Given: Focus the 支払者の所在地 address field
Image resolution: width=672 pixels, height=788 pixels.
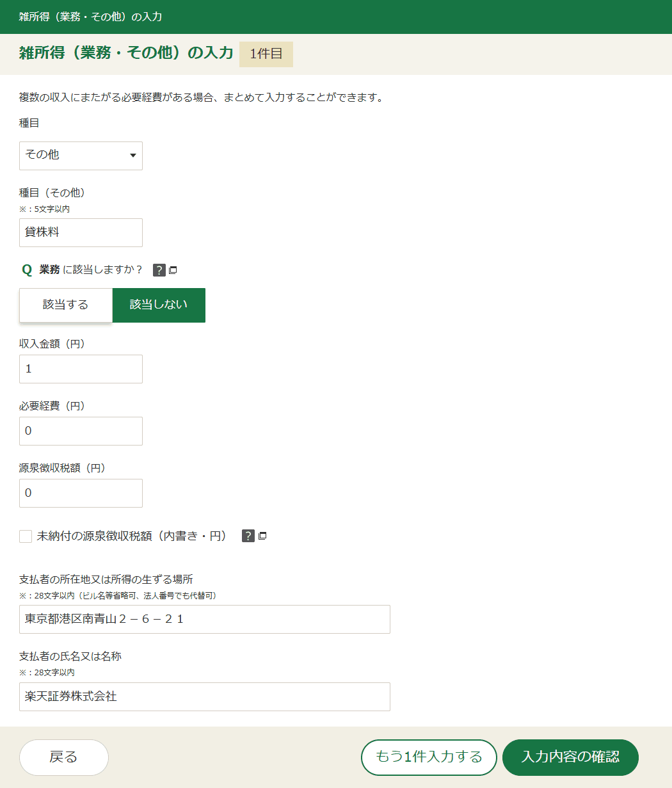Looking at the screenshot, I should click(205, 619).
